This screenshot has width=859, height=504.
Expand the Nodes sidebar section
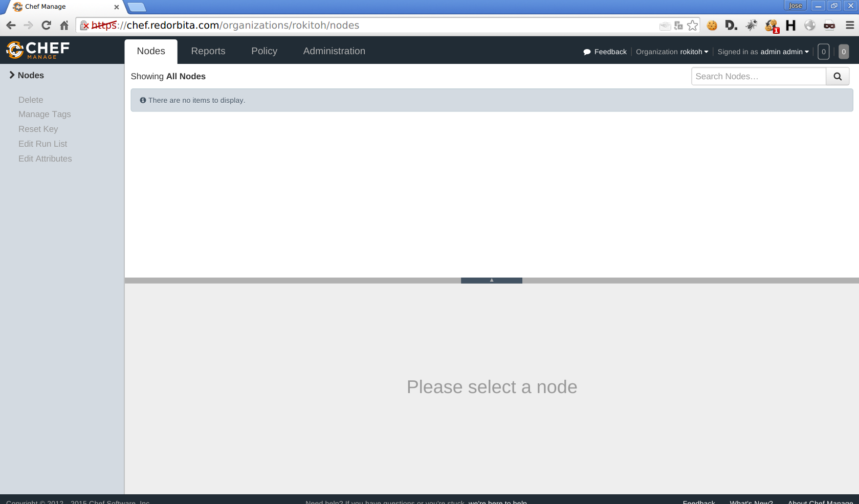pyautogui.click(x=27, y=75)
